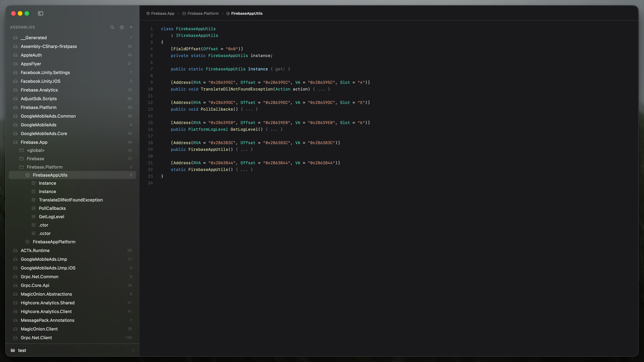Open the filter icon in Assemblies header
The width and height of the screenshot is (644, 362).
(122, 27)
